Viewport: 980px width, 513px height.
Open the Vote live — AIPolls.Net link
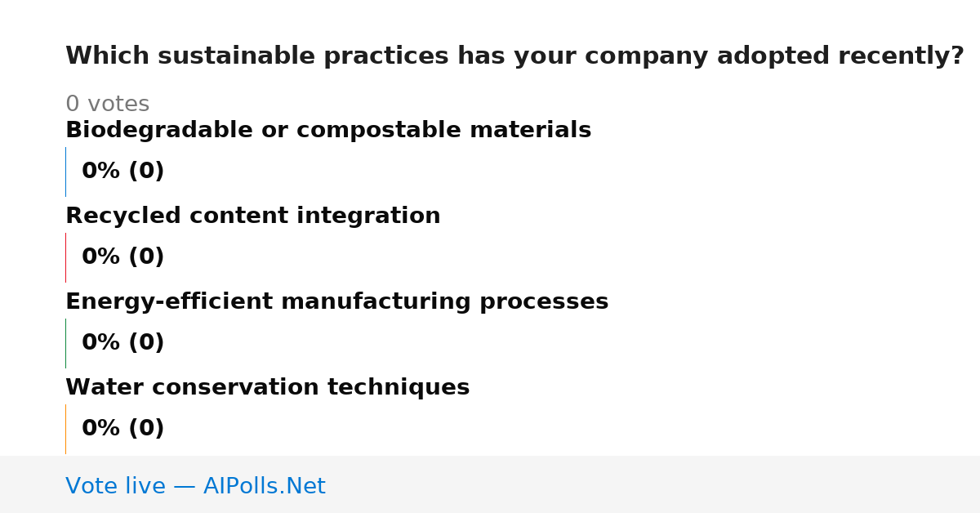coord(195,486)
